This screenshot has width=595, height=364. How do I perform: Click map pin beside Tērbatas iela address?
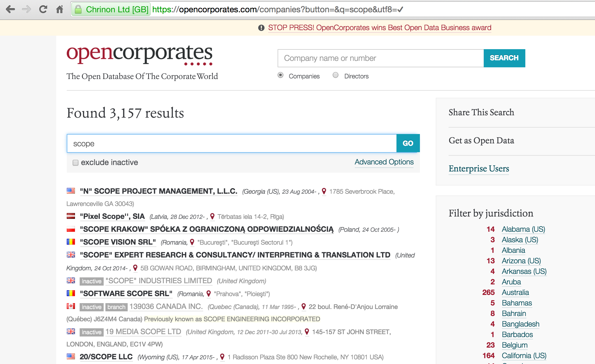pyautogui.click(x=212, y=217)
